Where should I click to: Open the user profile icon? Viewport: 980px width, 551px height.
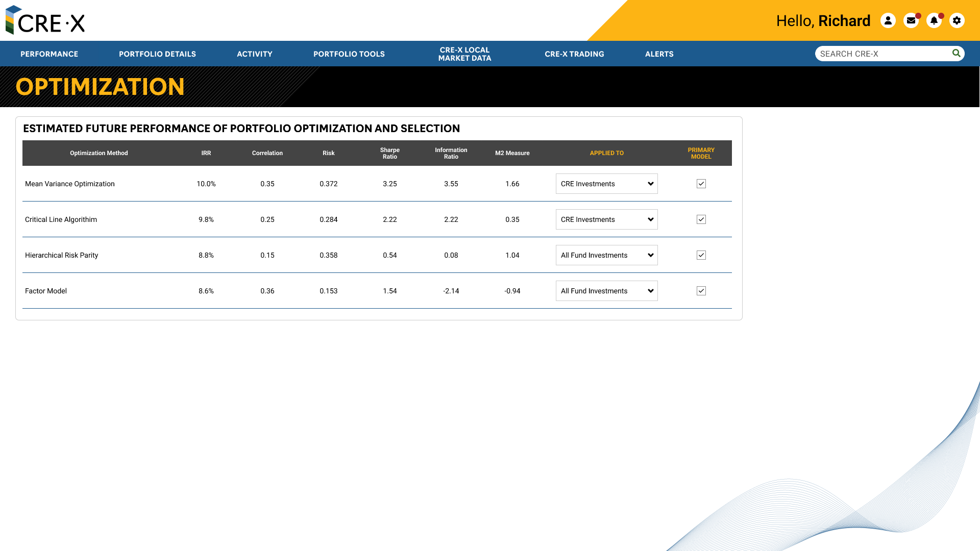tap(888, 20)
